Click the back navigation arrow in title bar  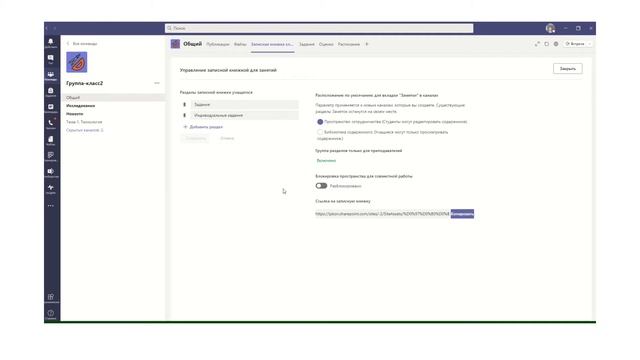tap(47, 28)
